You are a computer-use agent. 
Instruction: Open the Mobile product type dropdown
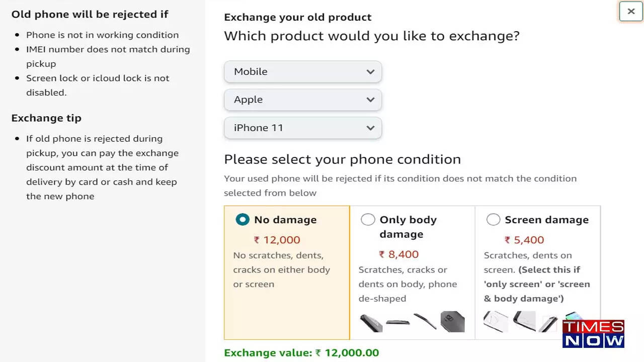point(303,71)
